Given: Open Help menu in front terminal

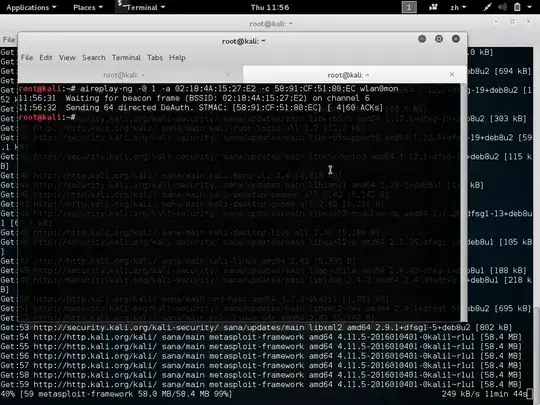Looking at the screenshot, I should (177, 58).
